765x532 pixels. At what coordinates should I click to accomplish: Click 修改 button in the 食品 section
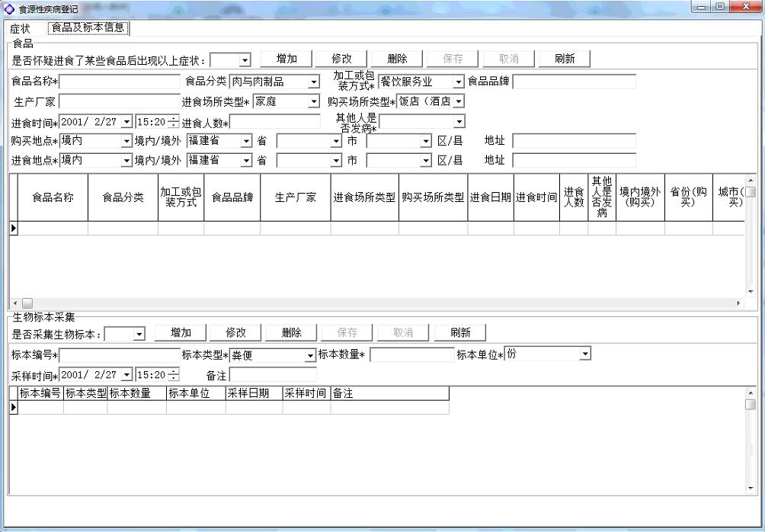tap(341, 59)
